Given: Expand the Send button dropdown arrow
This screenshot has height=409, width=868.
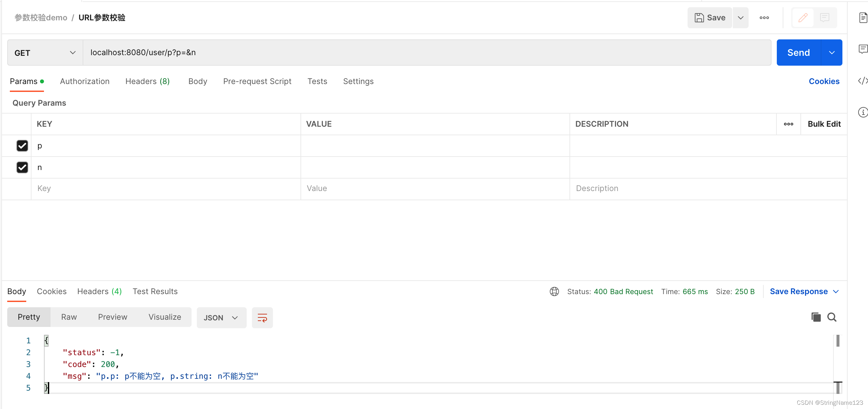Looking at the screenshot, I should tap(831, 53).
